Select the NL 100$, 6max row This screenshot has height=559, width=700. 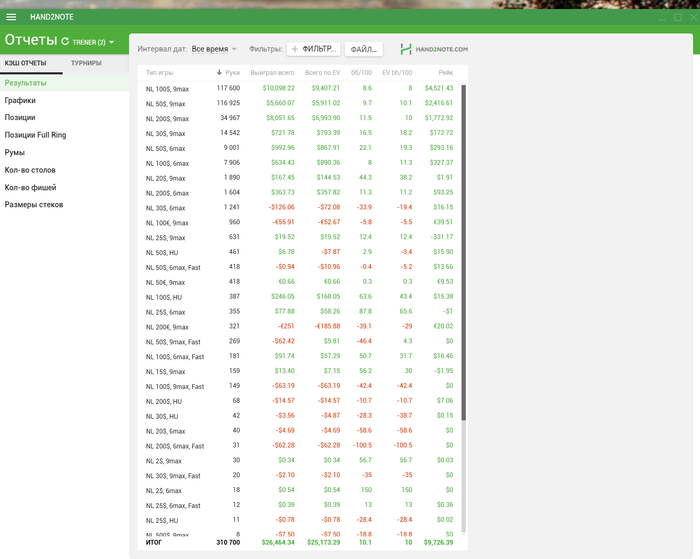tap(299, 163)
